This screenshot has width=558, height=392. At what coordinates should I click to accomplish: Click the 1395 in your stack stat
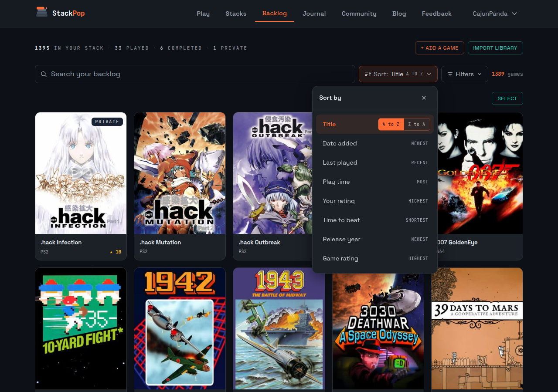69,48
